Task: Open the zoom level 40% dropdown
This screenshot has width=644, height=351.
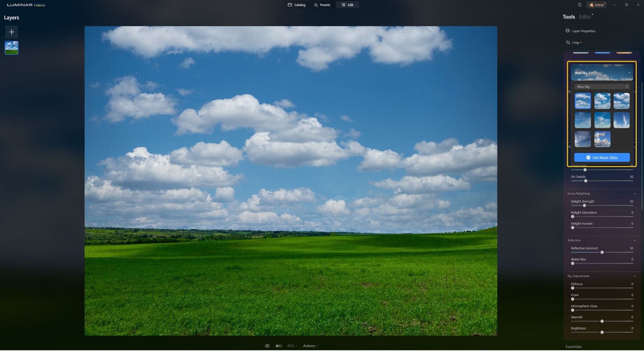Action: pyautogui.click(x=292, y=345)
